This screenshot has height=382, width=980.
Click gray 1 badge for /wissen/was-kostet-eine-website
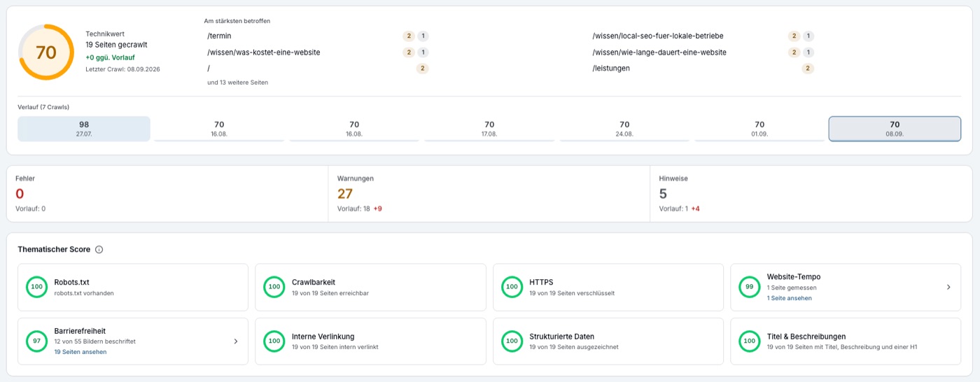pyautogui.click(x=423, y=52)
